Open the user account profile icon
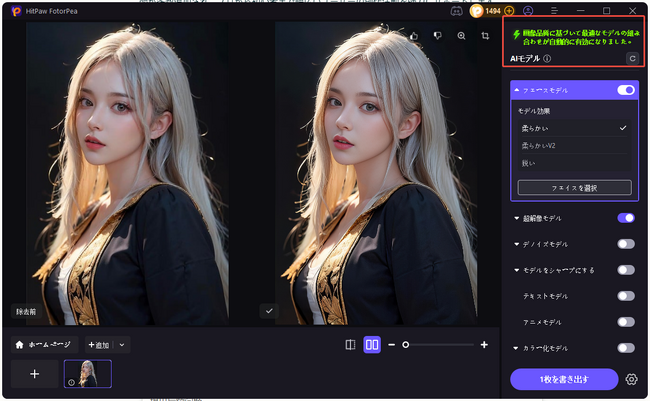650x401 pixels. [x=528, y=10]
